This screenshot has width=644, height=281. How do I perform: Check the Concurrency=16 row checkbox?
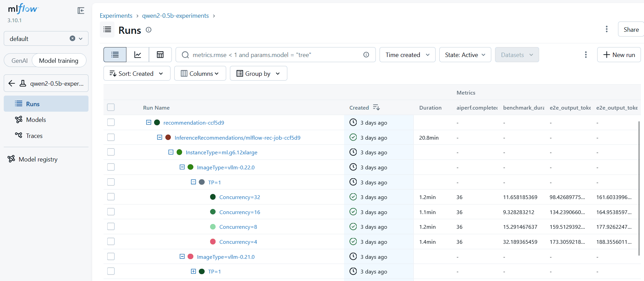(x=111, y=212)
